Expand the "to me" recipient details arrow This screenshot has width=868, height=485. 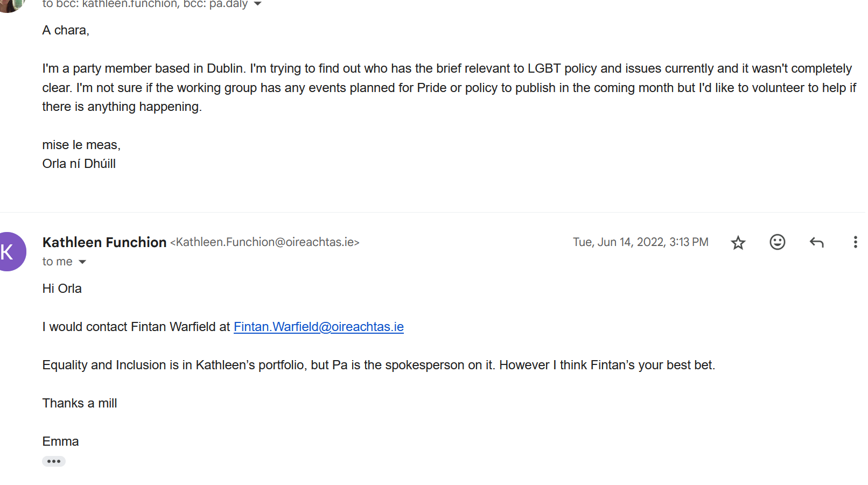click(x=82, y=262)
